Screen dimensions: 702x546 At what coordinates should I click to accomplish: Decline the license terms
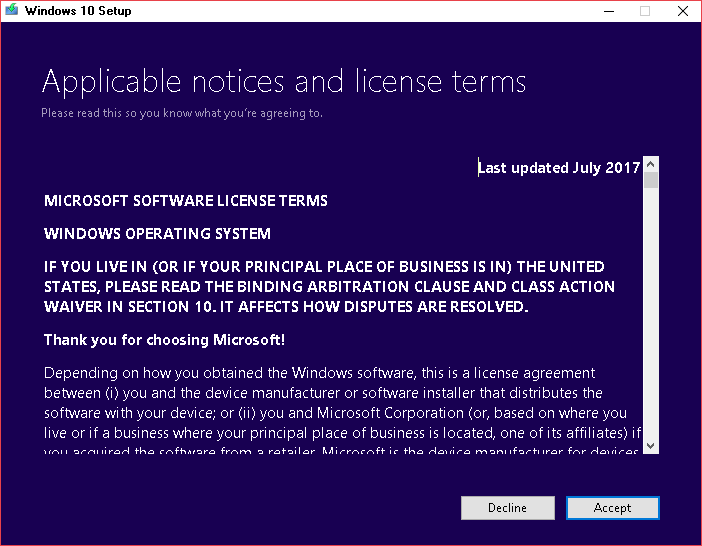pyautogui.click(x=508, y=508)
